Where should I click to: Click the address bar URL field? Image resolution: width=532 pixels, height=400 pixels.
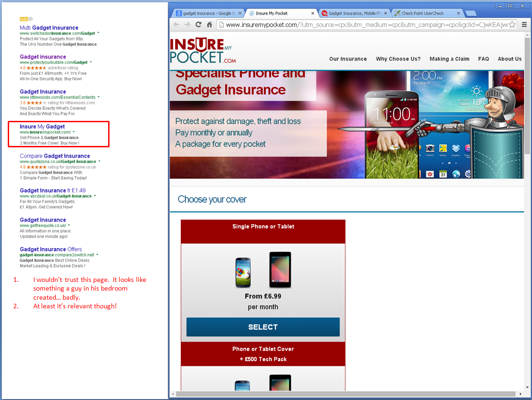pyautogui.click(x=366, y=25)
